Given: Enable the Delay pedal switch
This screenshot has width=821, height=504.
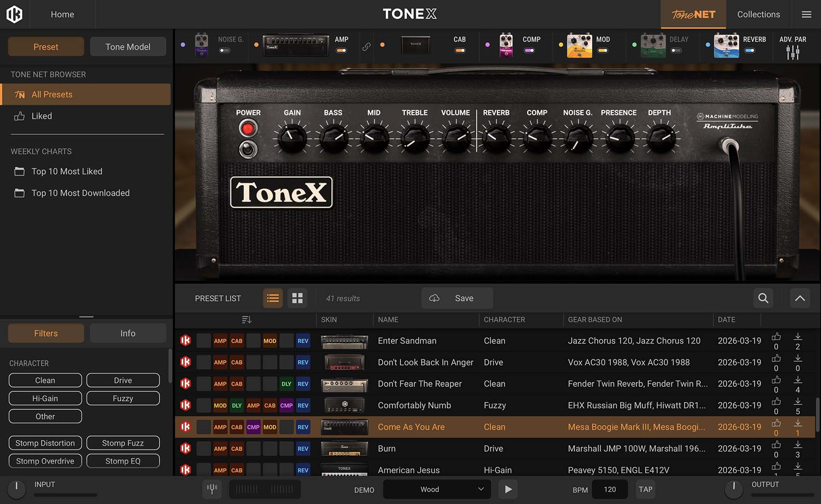Looking at the screenshot, I should pos(676,50).
